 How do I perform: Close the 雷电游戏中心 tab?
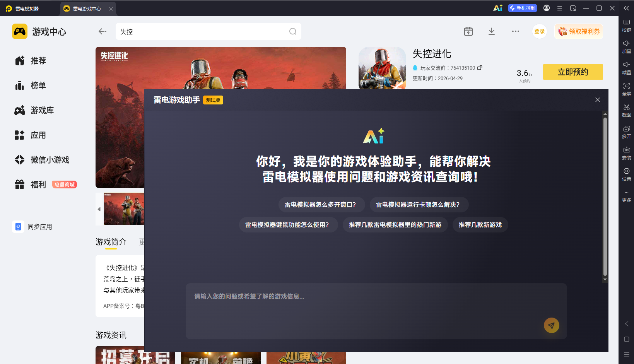click(111, 9)
